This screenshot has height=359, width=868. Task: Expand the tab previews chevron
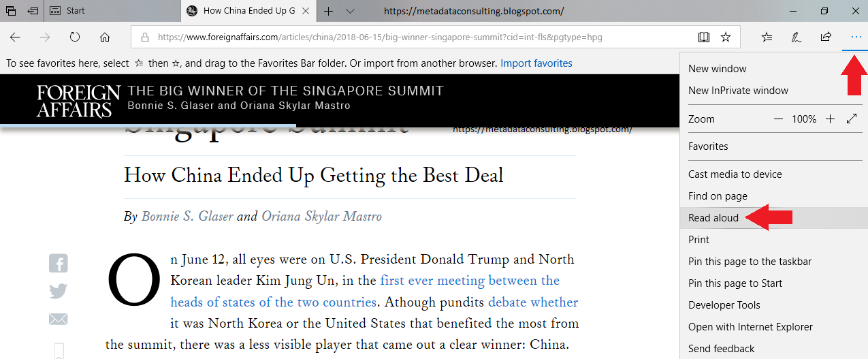click(x=350, y=11)
